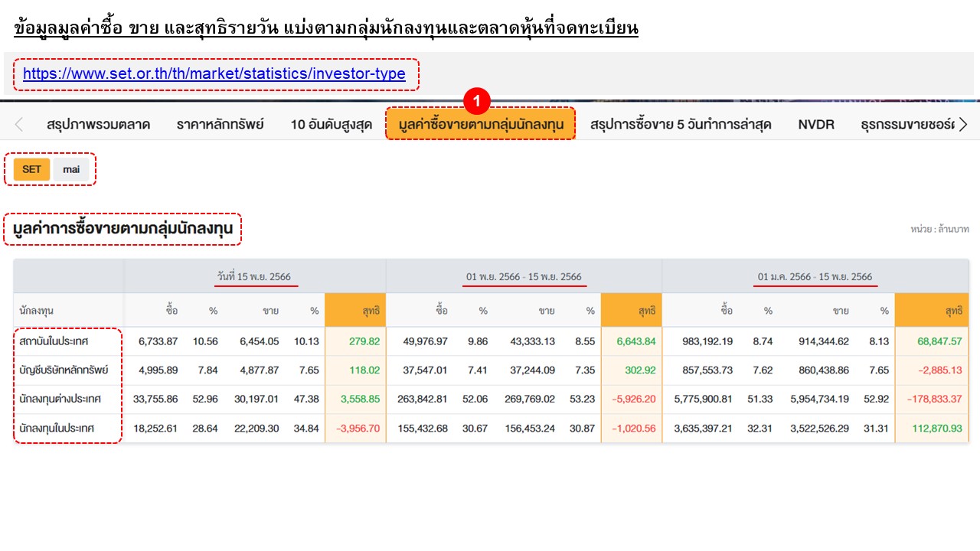Screen dimensions: 980x551
Task: Click the วันที่ 15 พ.ย. 2566 column header
Action: 256,275
